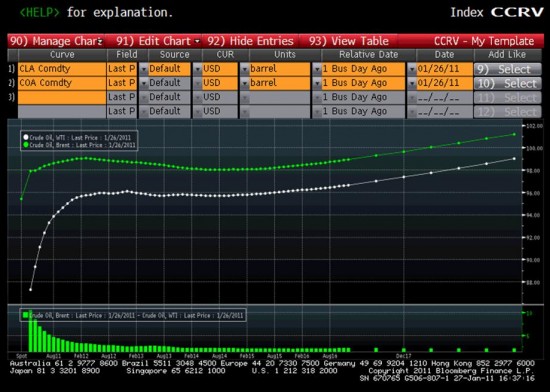
Task: Select the COA Comdty curve field
Action: click(62, 83)
